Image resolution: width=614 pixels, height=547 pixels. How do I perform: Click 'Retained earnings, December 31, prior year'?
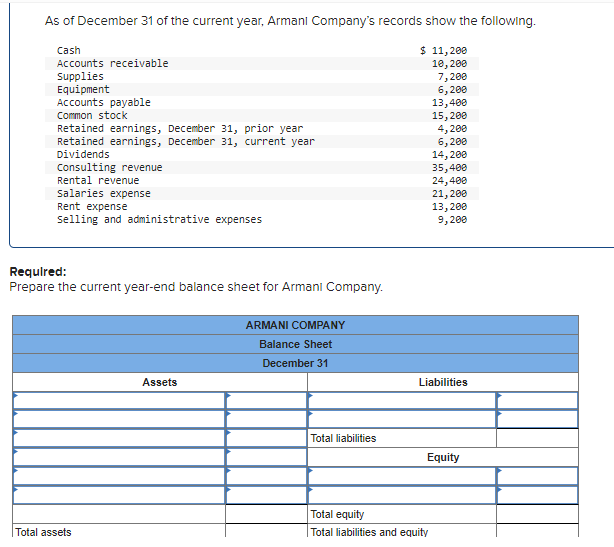click(180, 128)
